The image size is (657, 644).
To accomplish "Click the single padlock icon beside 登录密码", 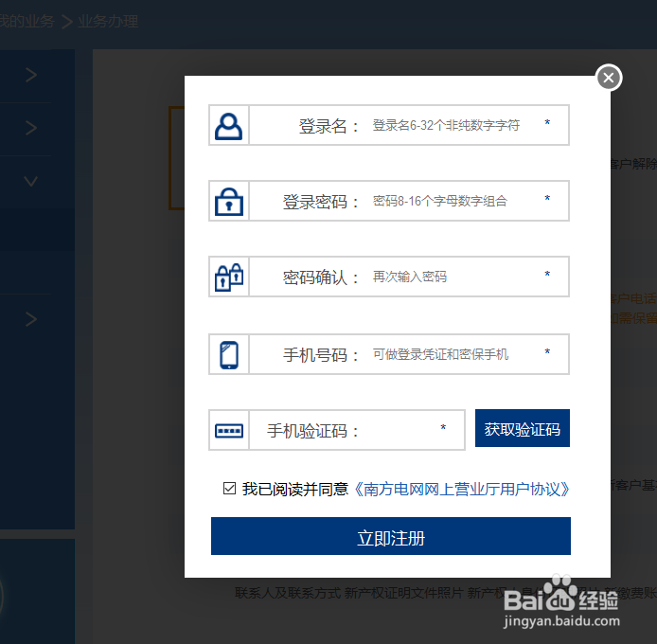I will pyautogui.click(x=229, y=202).
